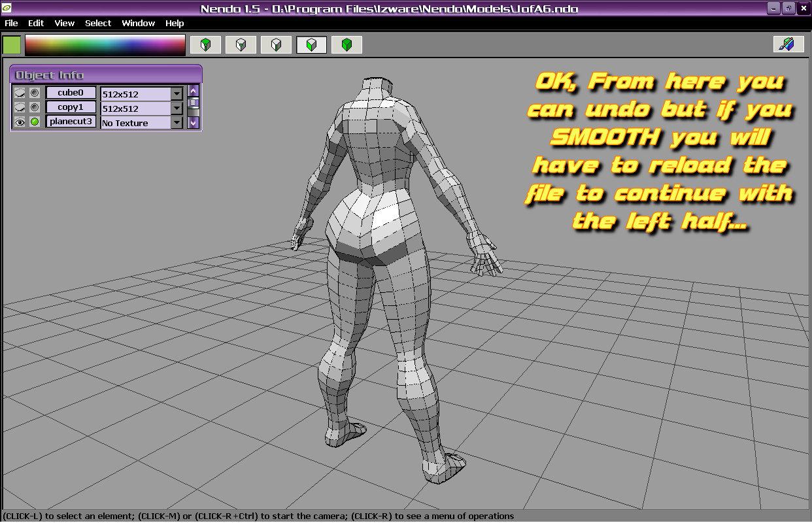Show the hidden copy1 object via eye icon

[x=20, y=108]
